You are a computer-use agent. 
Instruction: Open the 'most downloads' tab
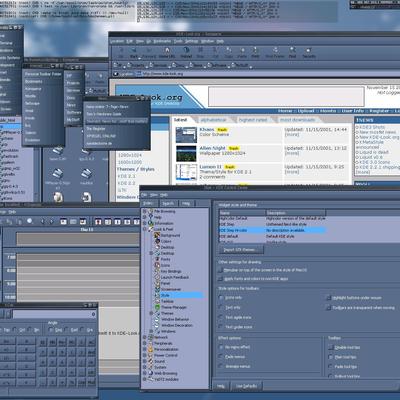pyautogui.click(x=297, y=120)
